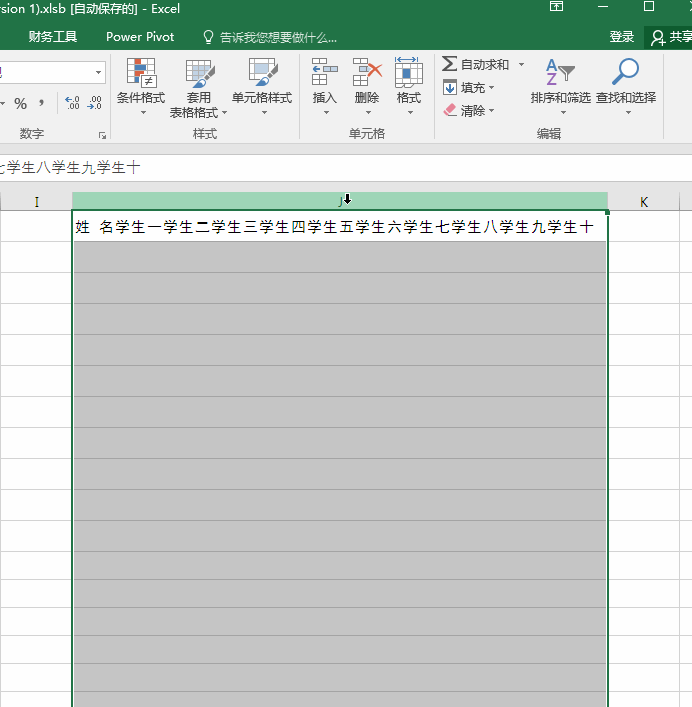Click the 登录 sign-in link
This screenshot has width=692, height=707.
pos(622,37)
